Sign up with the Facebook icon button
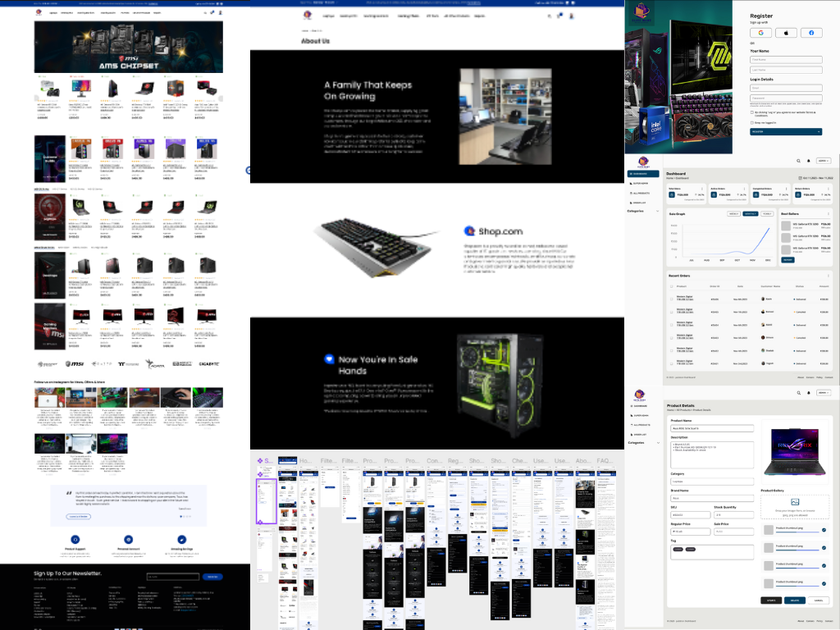The width and height of the screenshot is (840, 630). point(811,33)
